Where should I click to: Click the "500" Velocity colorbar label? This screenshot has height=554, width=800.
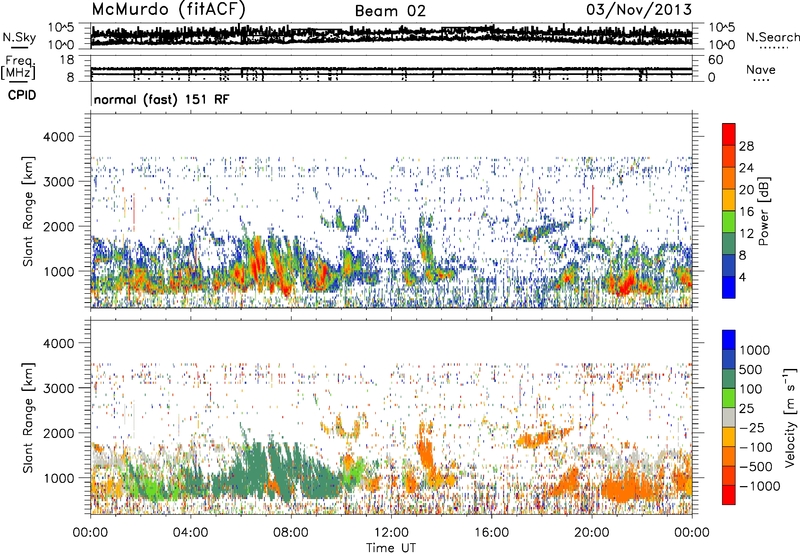751,369
